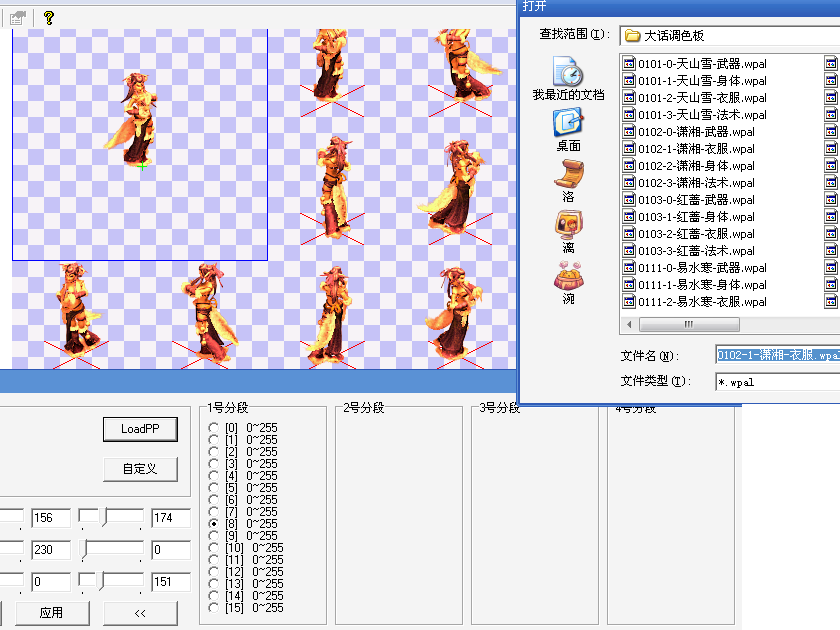This screenshot has width=840, height=630.
Task: Click file icon of 0111-1-易水寒-身体.wpal
Action: (x=629, y=284)
